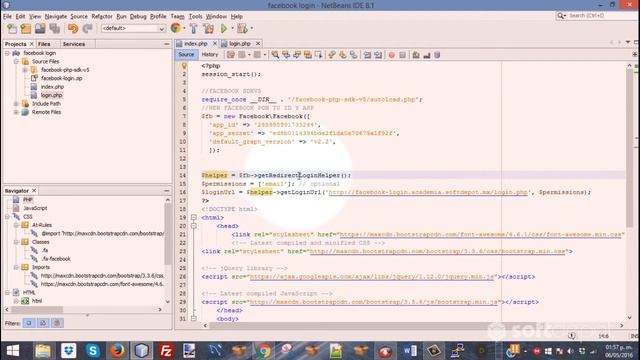The height and width of the screenshot is (360, 640).
Task: Switch to the Files panel tab
Action: click(x=44, y=44)
